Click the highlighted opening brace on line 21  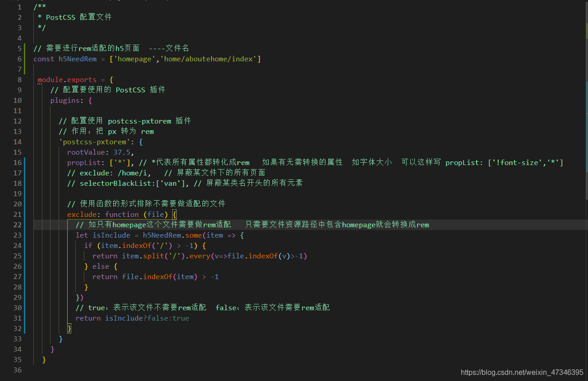[175, 214]
